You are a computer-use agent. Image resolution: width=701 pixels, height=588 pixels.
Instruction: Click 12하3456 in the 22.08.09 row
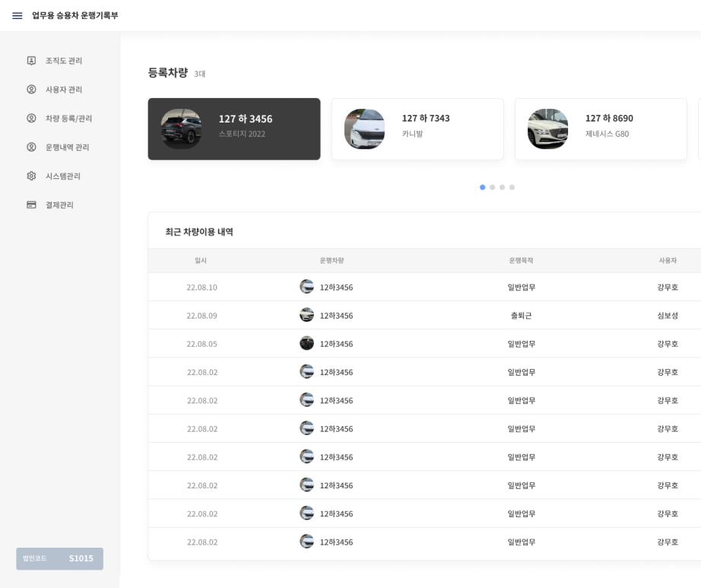coord(336,316)
